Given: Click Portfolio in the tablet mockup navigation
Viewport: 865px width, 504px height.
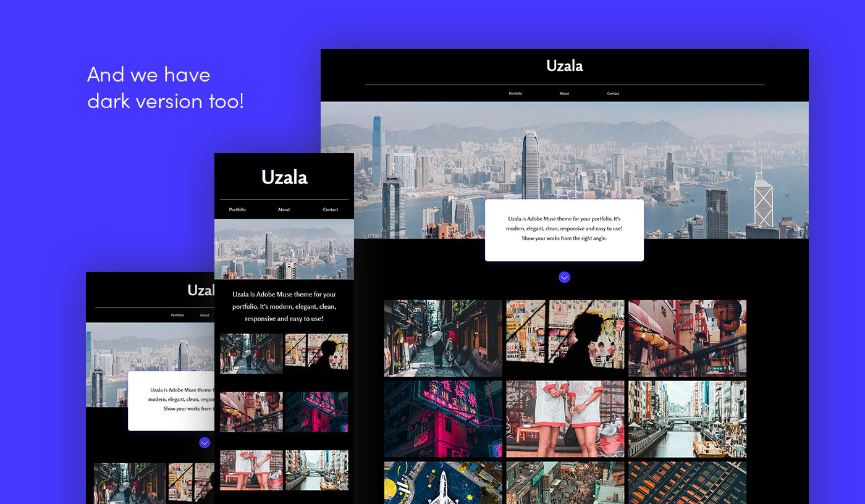Looking at the screenshot, I should click(177, 315).
